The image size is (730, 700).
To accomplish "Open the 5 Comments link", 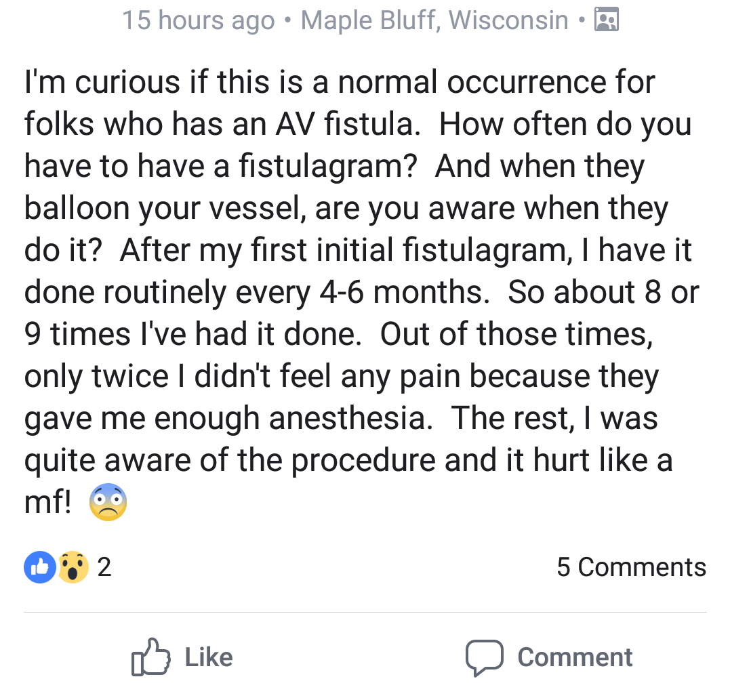I will [631, 567].
